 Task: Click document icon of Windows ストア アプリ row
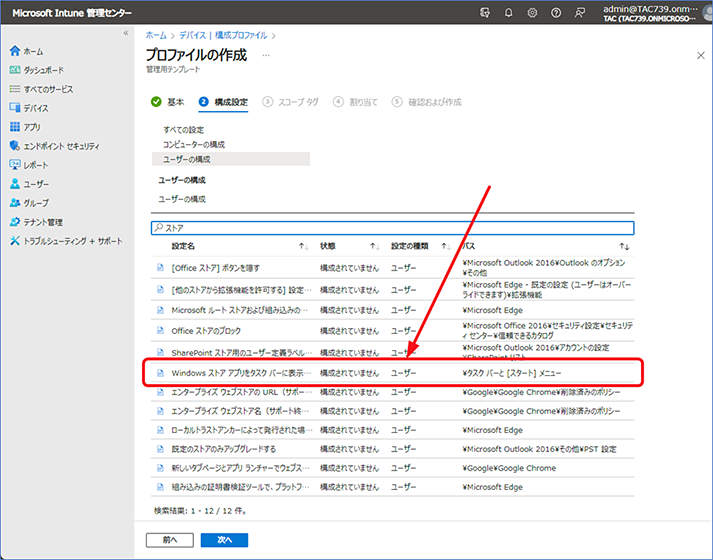[160, 373]
